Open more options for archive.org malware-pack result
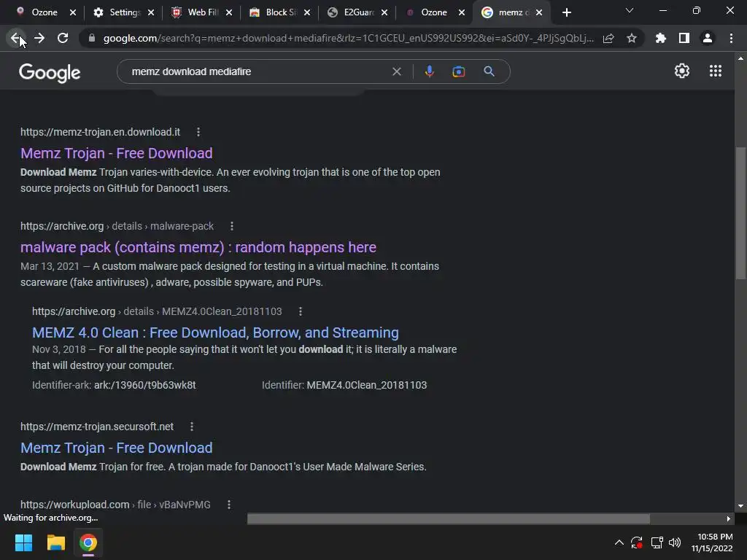Viewport: 747px width, 560px height. tap(232, 226)
